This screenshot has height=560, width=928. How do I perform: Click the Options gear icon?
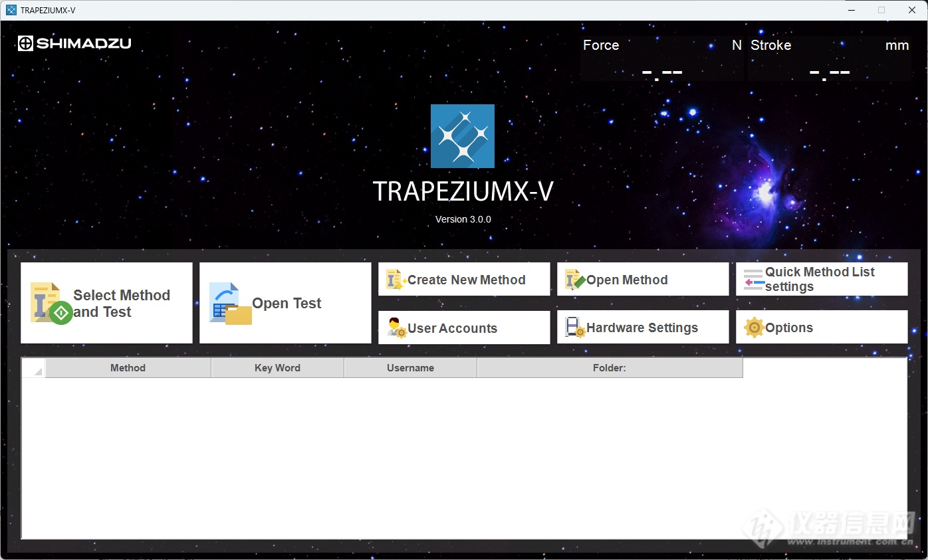(x=754, y=327)
